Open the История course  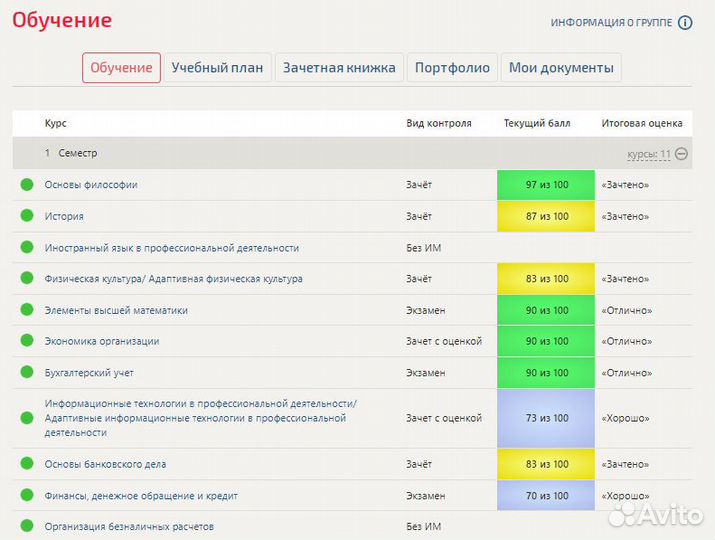pyautogui.click(x=64, y=216)
